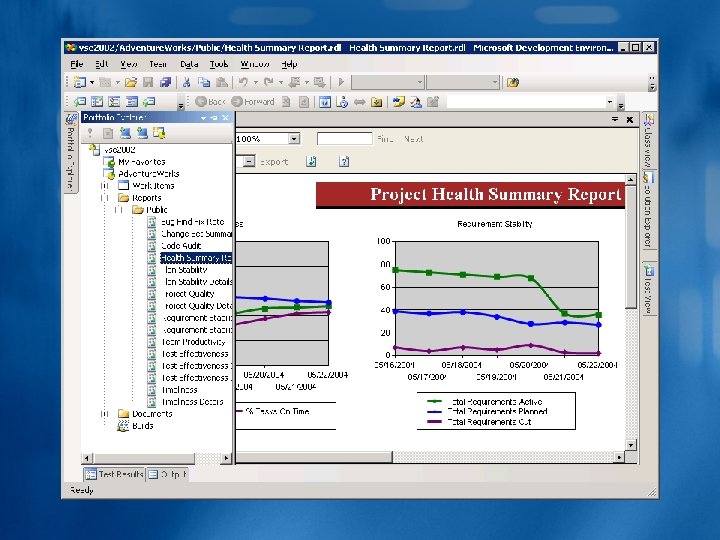Click the report's horizontal scrollbar thumb
Image resolution: width=720 pixels, height=540 pixels.
click(314, 457)
